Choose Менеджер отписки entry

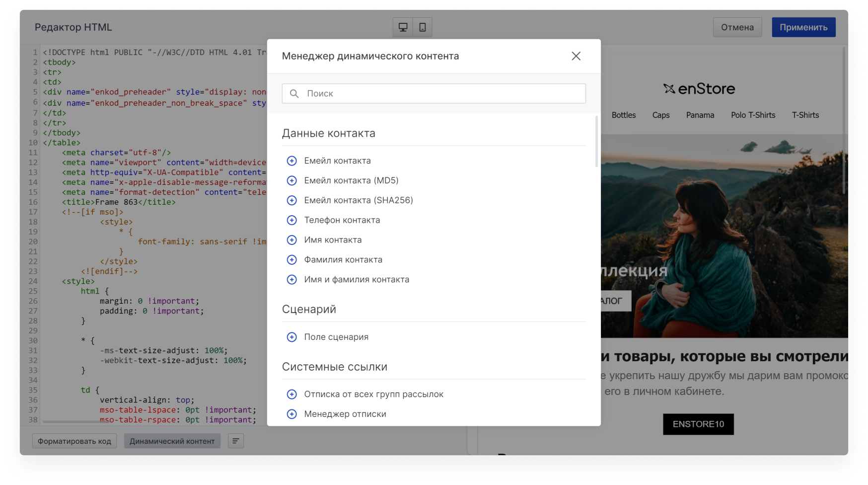point(345,414)
